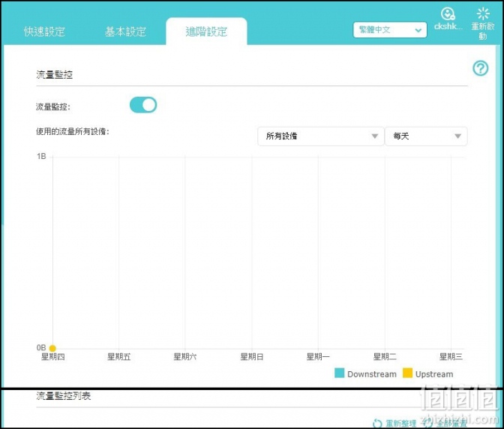Click the 星期三 axis label
The image size is (504, 429).
pyautogui.click(x=451, y=357)
